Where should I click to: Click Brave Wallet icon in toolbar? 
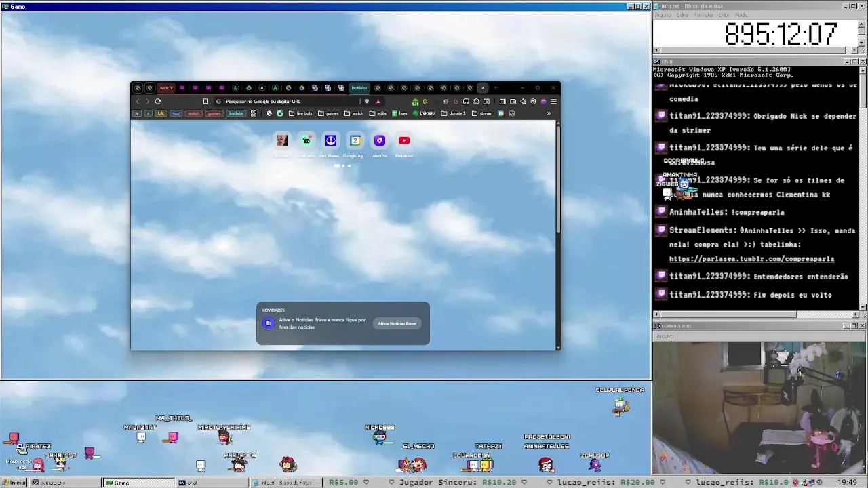click(x=513, y=102)
